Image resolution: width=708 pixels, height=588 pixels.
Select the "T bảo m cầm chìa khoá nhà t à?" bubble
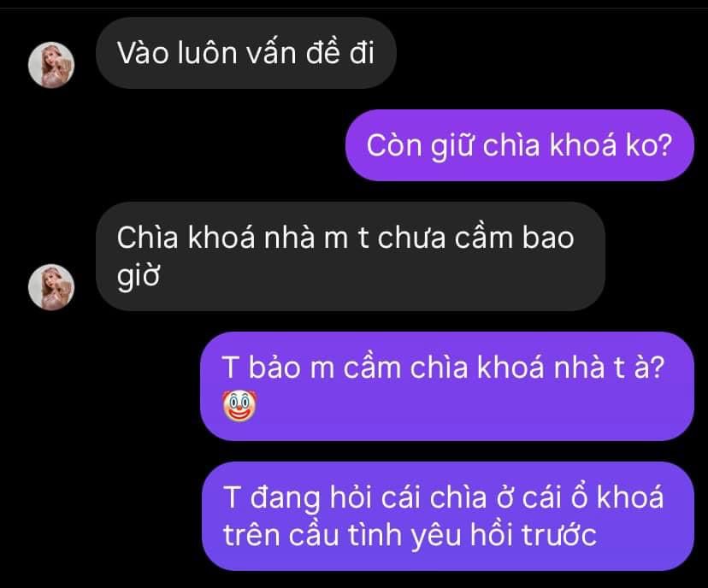447,386
